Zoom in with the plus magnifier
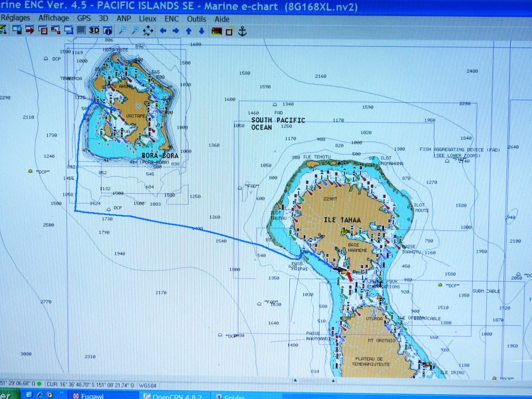 click(135, 31)
